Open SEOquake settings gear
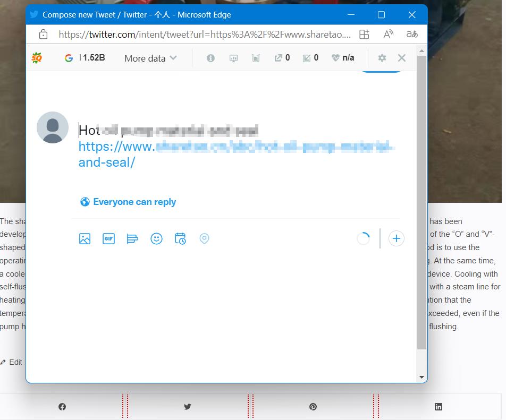 tap(382, 58)
